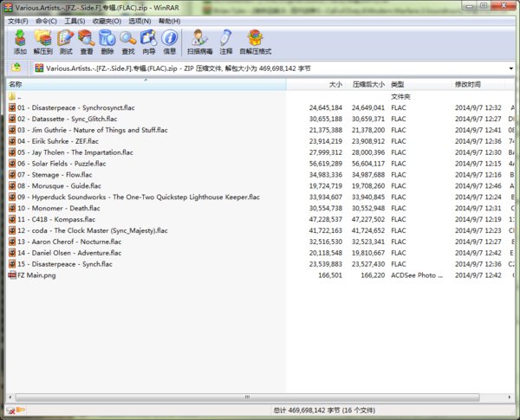Select '10 - Monomer - Death.flac'
The width and height of the screenshot is (520, 420).
point(59,208)
